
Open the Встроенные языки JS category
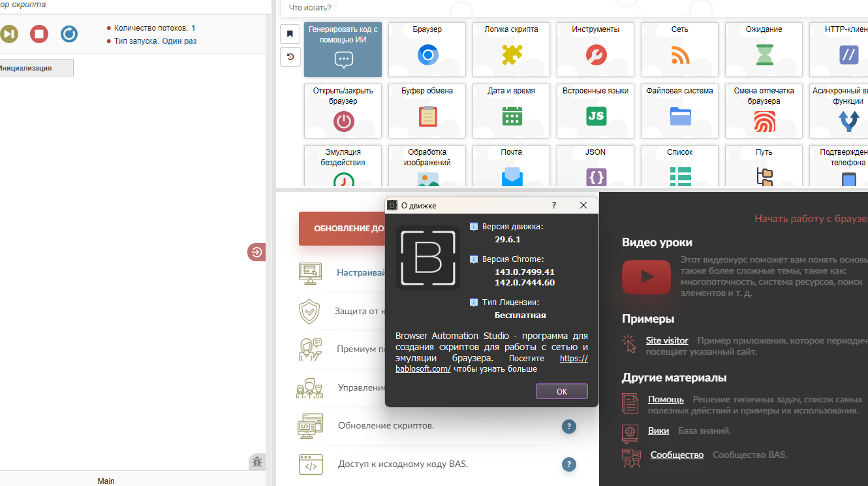[x=595, y=111]
